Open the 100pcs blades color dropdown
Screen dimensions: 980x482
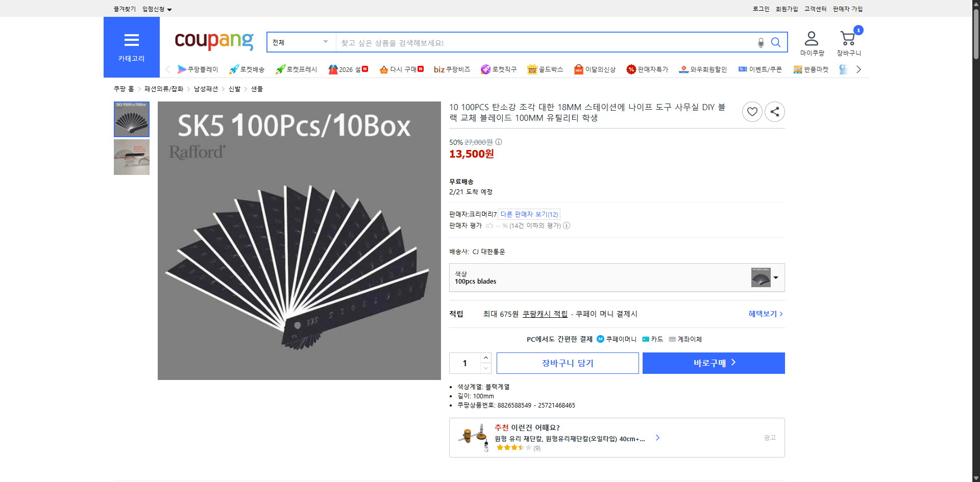776,277
